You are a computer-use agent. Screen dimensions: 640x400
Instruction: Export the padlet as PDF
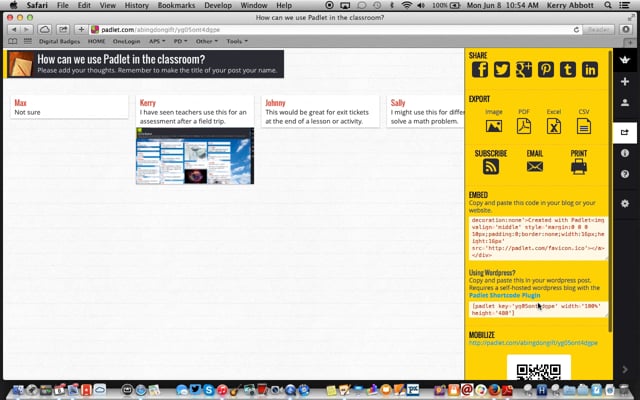click(x=524, y=126)
